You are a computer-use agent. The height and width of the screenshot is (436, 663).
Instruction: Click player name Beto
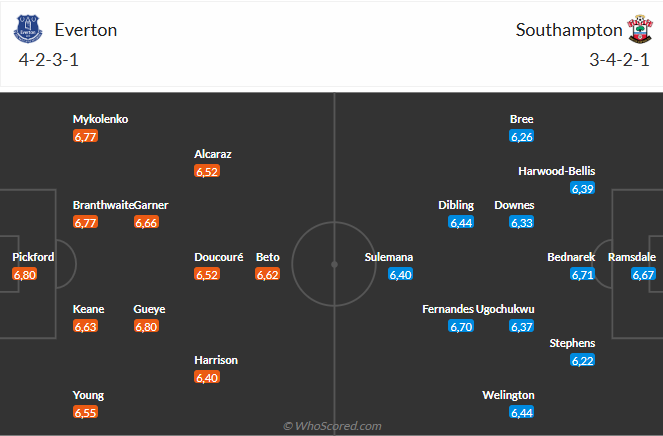(267, 257)
